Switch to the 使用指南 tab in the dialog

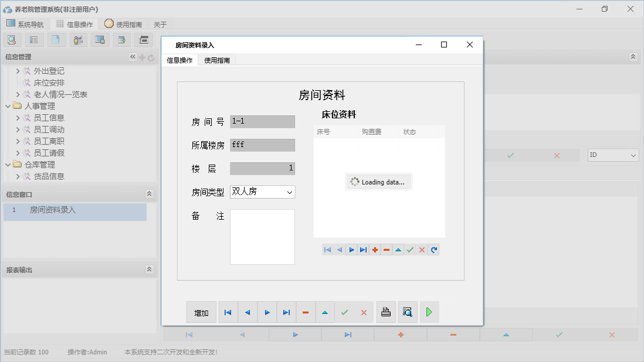[x=217, y=60]
